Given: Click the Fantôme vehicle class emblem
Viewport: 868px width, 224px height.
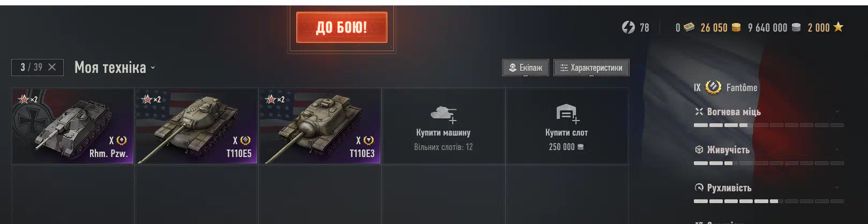Looking at the screenshot, I should 713,87.
